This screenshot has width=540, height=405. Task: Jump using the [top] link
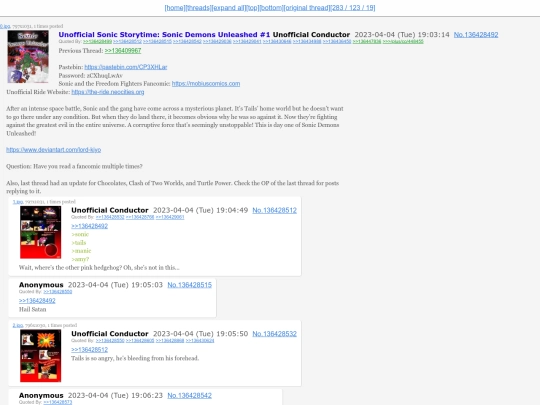[253, 8]
